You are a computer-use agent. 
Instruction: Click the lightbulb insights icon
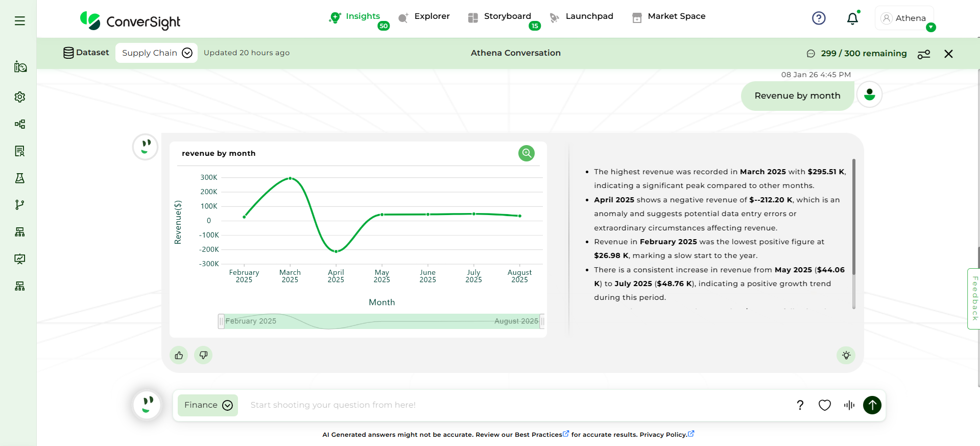click(x=846, y=355)
